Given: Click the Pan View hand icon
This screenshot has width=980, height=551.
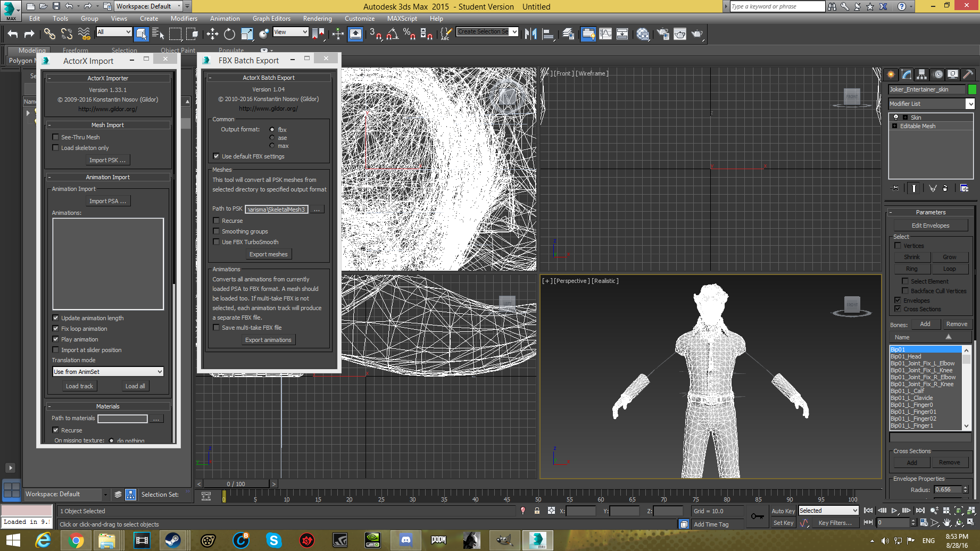Looking at the screenshot, I should (x=947, y=523).
